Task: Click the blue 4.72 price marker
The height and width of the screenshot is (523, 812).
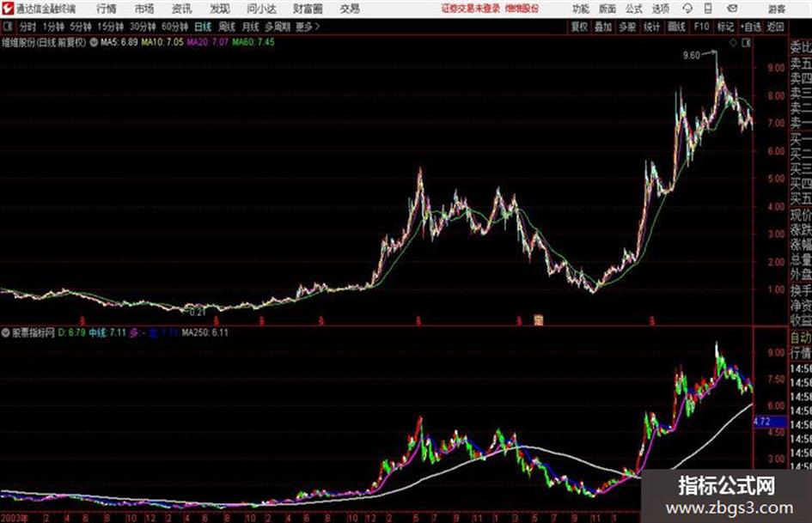Action: coord(770,422)
